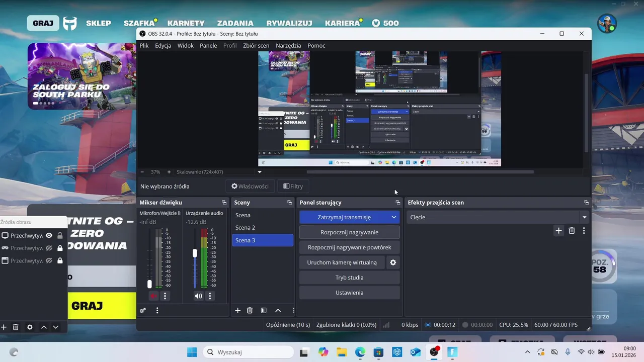The image size is (644, 362).
Task: Click the Urządzenie audio volume slider handle
Action: coord(195,253)
